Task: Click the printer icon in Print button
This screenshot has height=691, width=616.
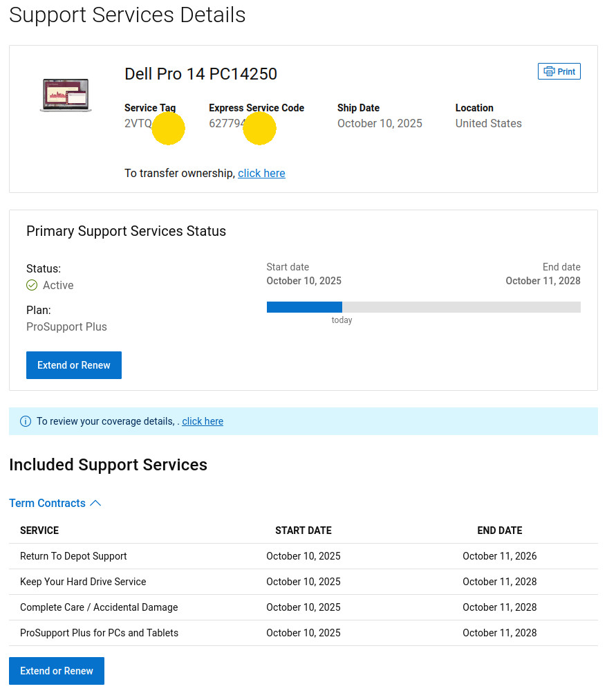Action: [x=548, y=71]
